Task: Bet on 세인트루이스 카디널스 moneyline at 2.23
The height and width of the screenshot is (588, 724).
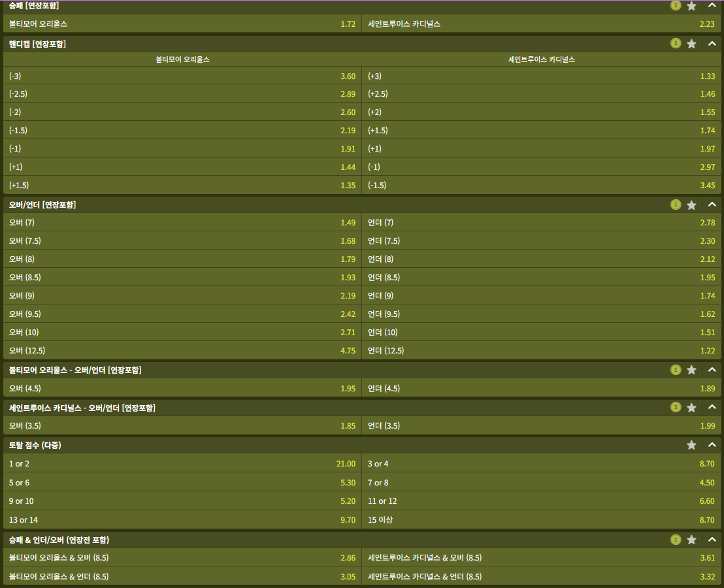Action: (542, 24)
